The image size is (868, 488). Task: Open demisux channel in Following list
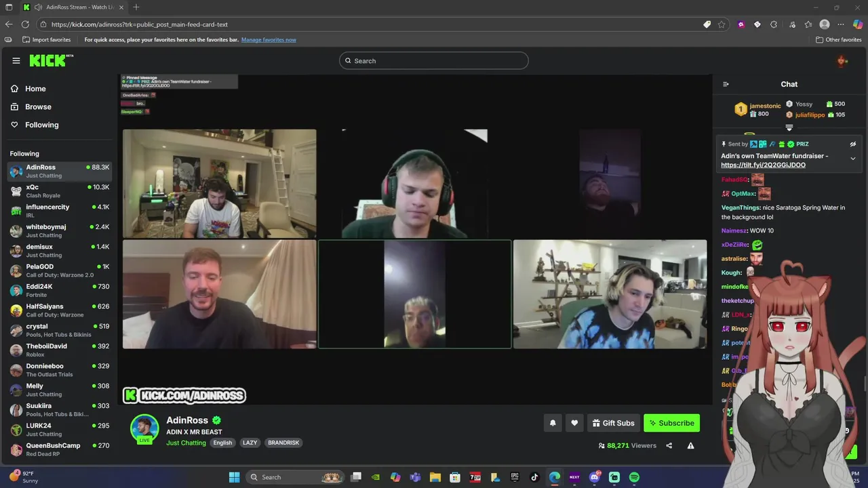[59, 251]
